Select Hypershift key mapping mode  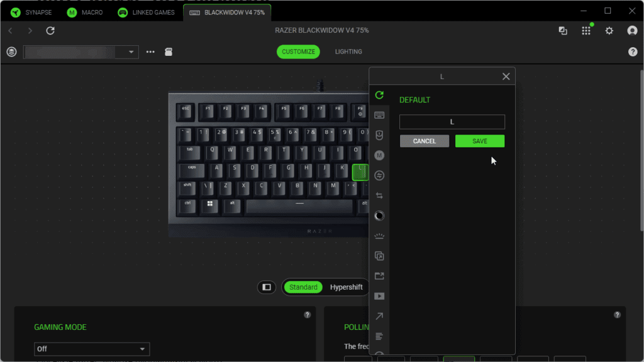347,287
